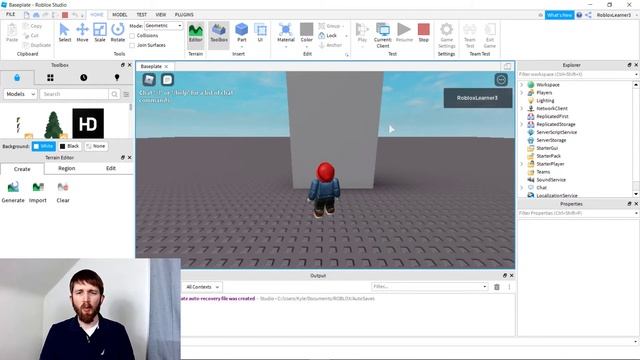Open in-game more options button

(x=501, y=80)
